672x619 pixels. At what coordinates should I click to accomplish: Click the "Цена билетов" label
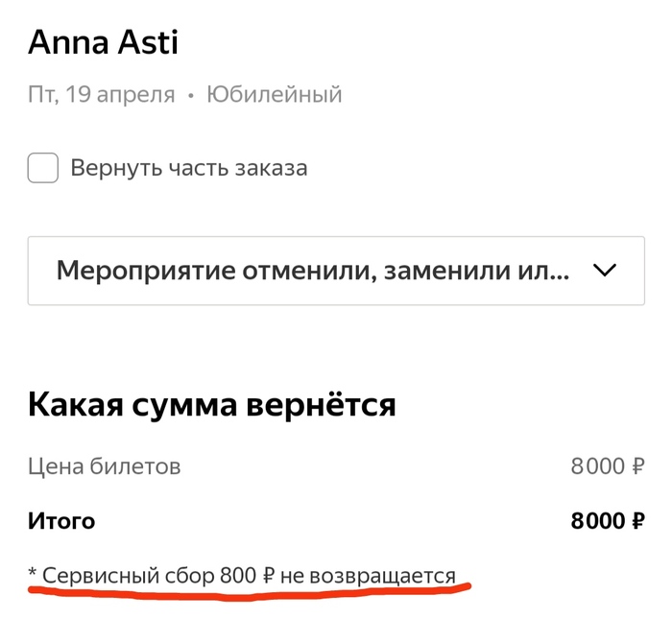(x=105, y=467)
